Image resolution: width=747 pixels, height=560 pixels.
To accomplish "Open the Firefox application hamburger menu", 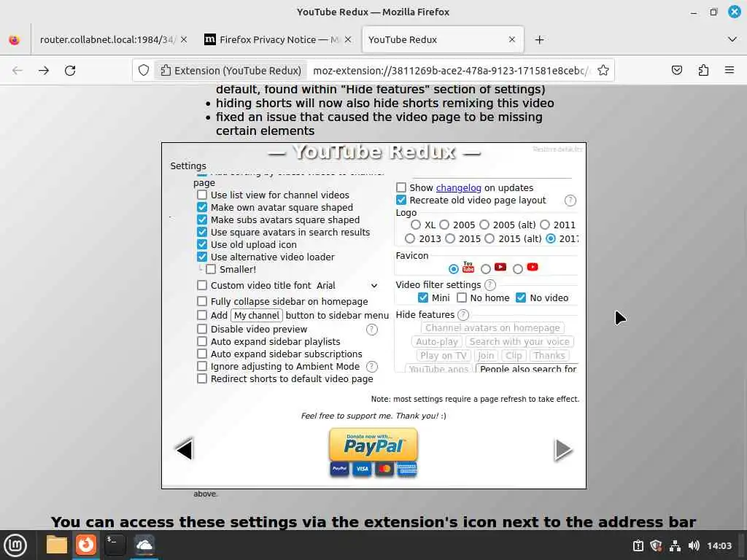I will (729, 71).
